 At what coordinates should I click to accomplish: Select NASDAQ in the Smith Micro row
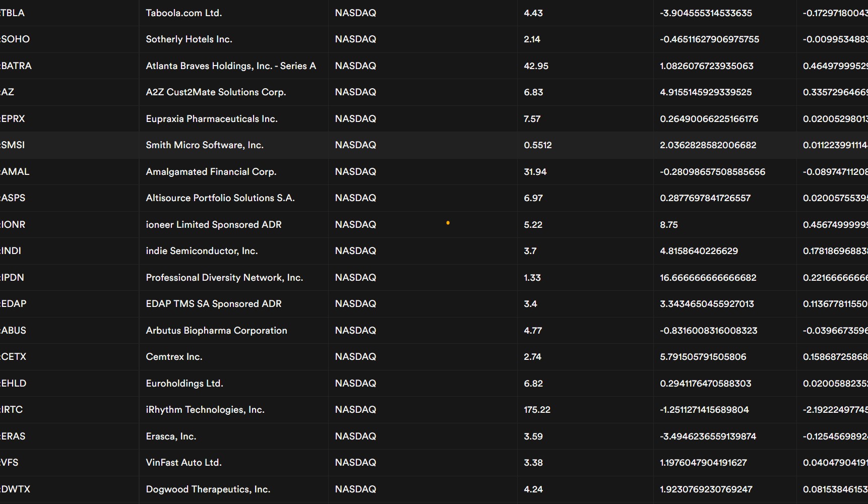[x=355, y=145]
